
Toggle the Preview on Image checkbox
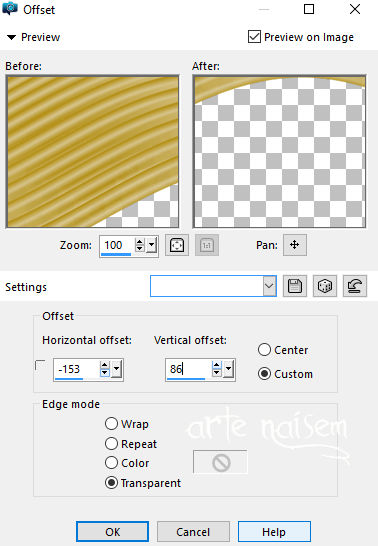[x=254, y=37]
